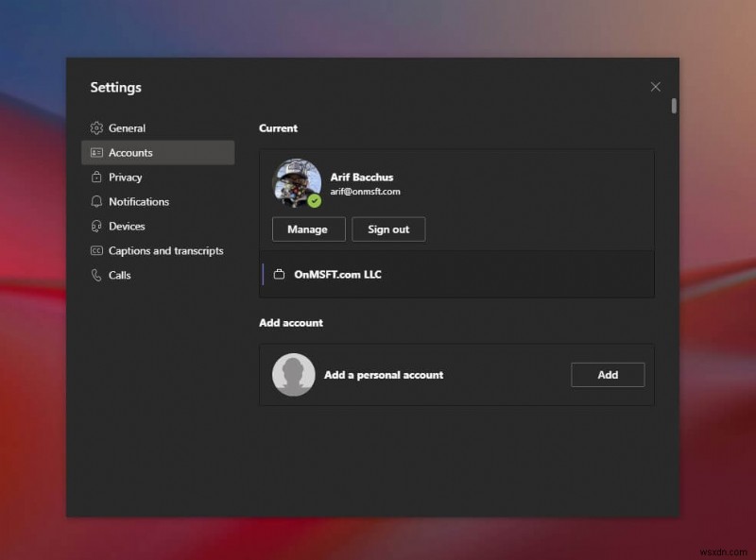Open the General settings gear icon
756x560 pixels.
[x=95, y=127]
